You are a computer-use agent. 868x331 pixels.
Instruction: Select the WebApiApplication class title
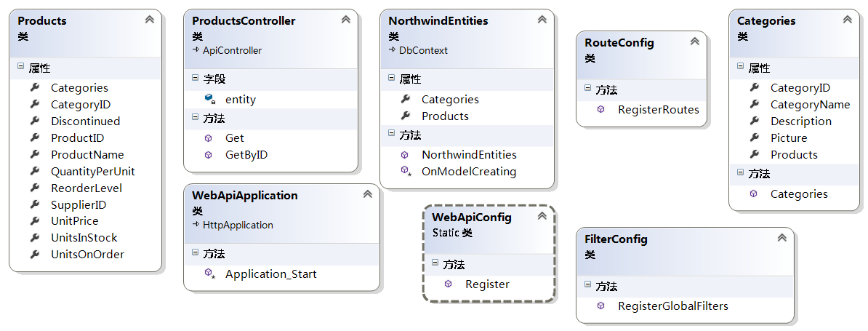(245, 195)
